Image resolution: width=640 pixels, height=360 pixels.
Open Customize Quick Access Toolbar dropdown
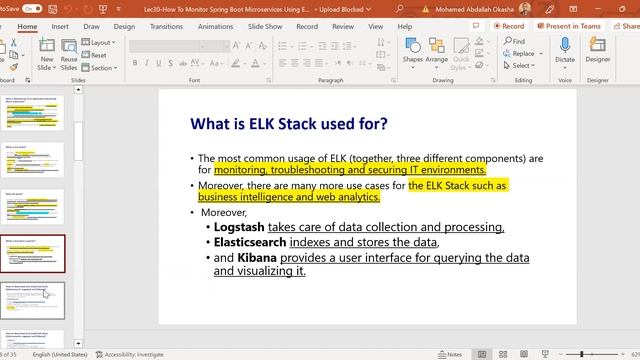tap(118, 9)
